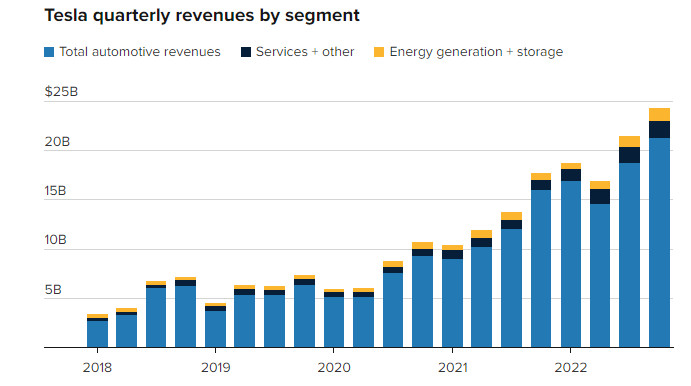
Task: Select the tallest bar's blue automotive segment
Action: (659, 243)
